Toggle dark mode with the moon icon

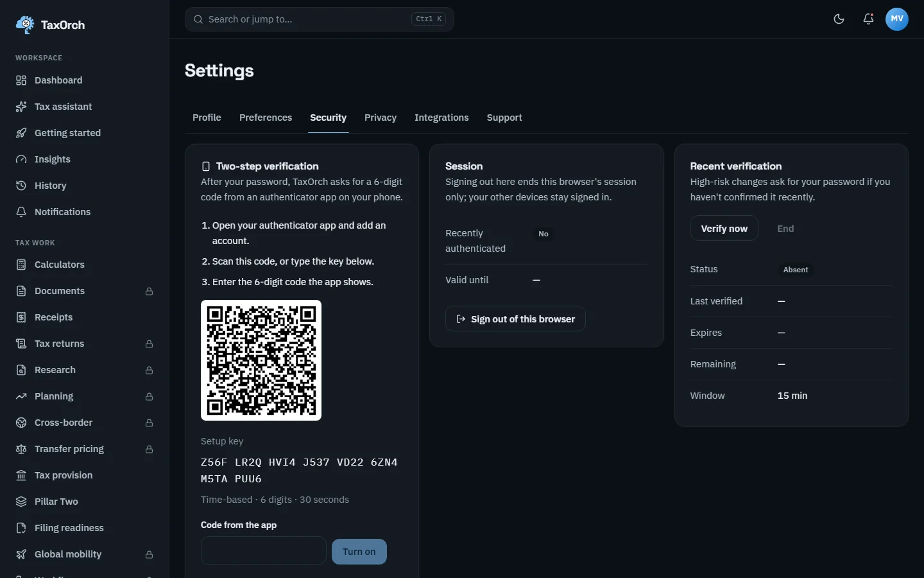pos(839,19)
